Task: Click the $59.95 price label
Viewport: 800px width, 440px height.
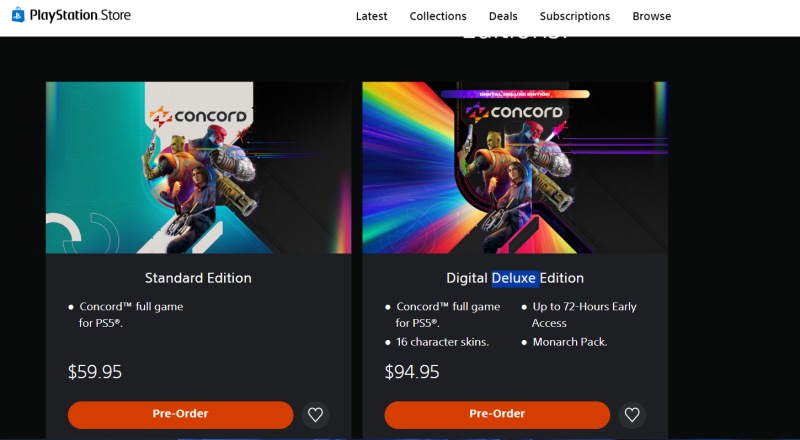Action: (95, 372)
